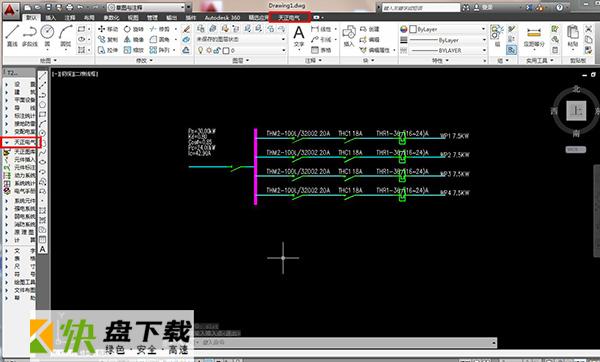Select Paste (粘贴) clipboard icon
Screen dimensions: 600x362
click(573, 36)
